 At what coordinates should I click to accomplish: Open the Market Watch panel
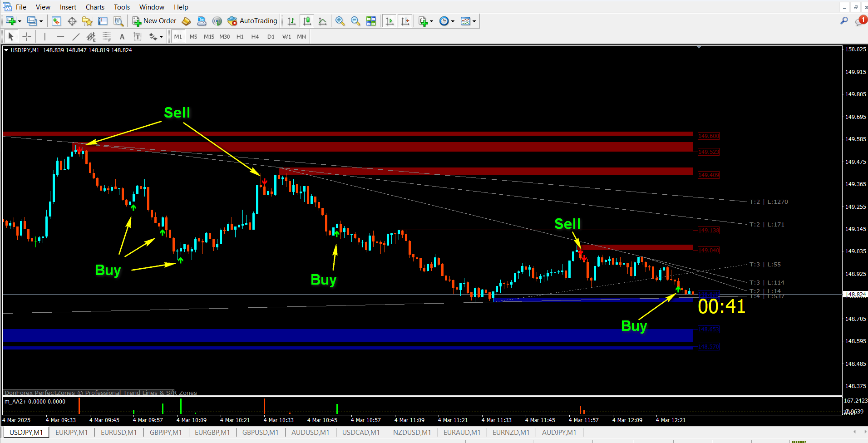56,21
